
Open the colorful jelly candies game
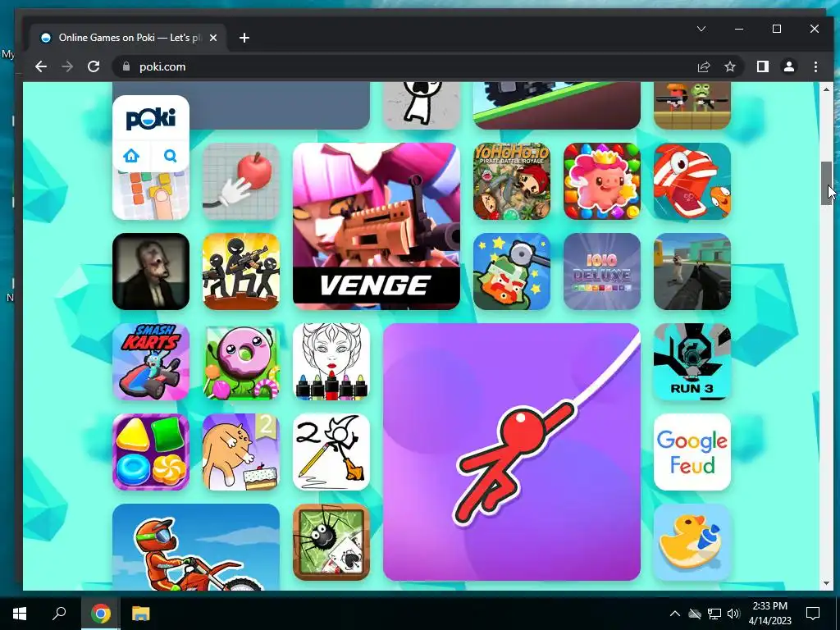click(151, 452)
